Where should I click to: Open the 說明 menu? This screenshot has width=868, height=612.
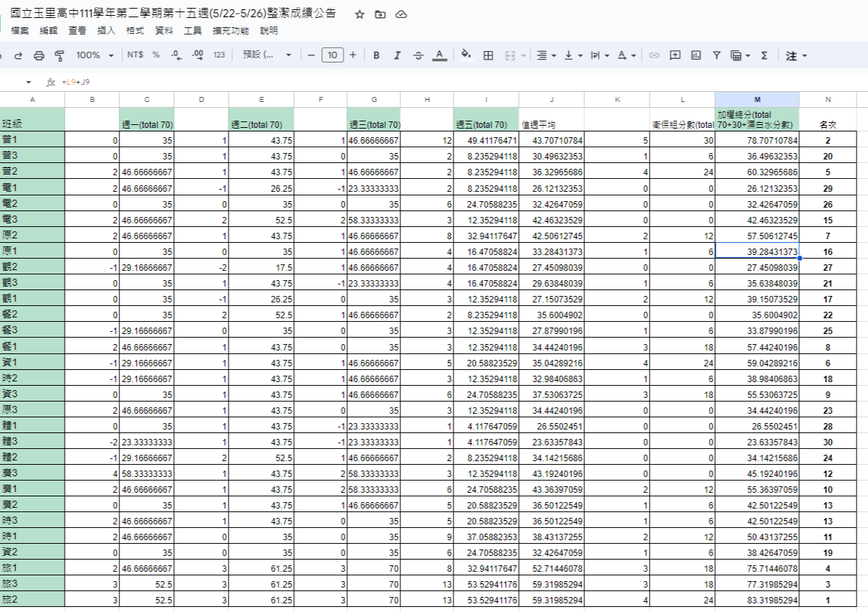pos(269,31)
